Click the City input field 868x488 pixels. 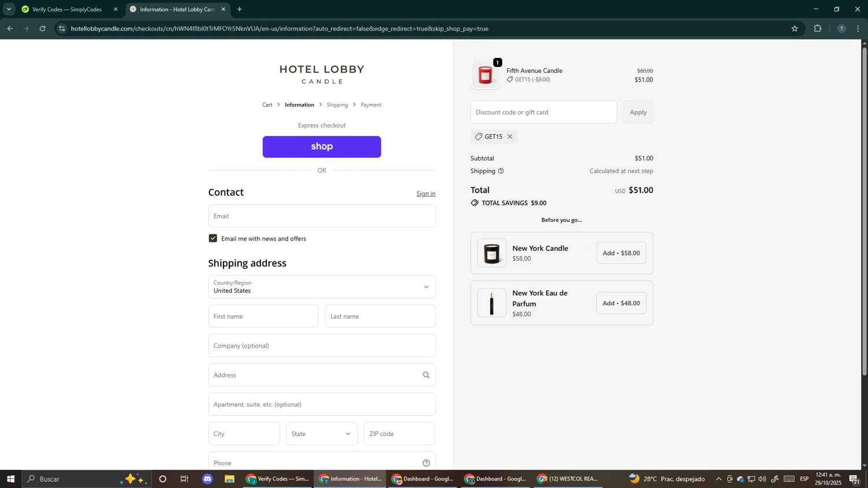point(244,434)
